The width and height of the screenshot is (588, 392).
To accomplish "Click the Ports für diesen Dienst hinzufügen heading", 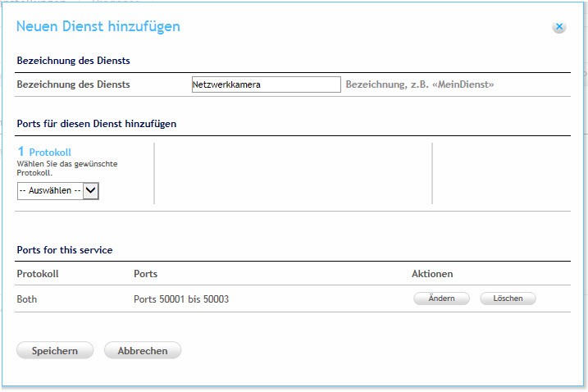I will coord(97,124).
